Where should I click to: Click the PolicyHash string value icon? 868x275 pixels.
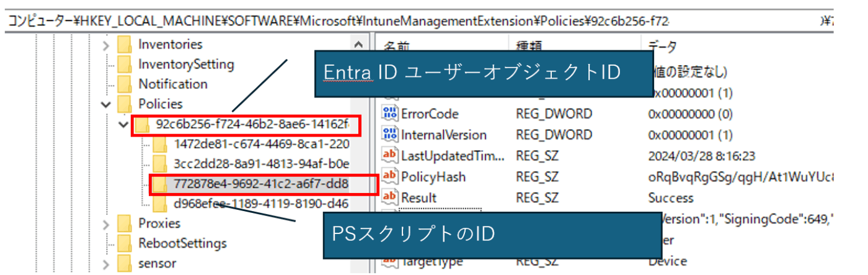pos(390,177)
